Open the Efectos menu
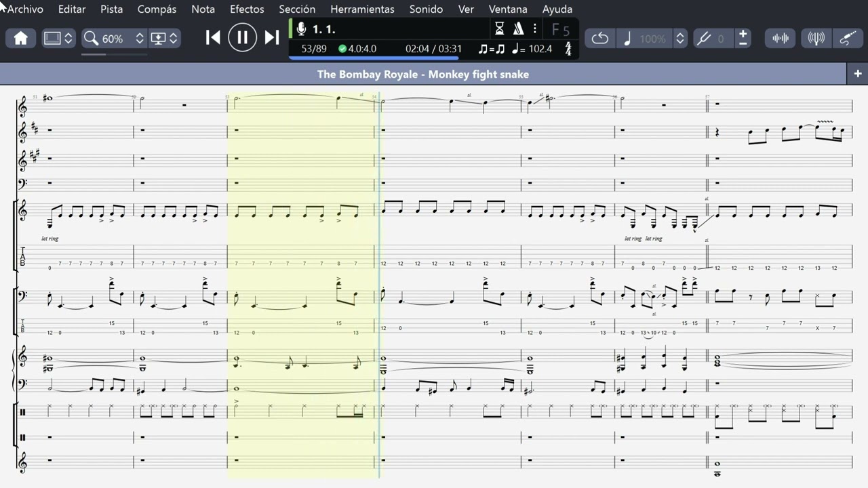868x488 pixels. point(247,9)
